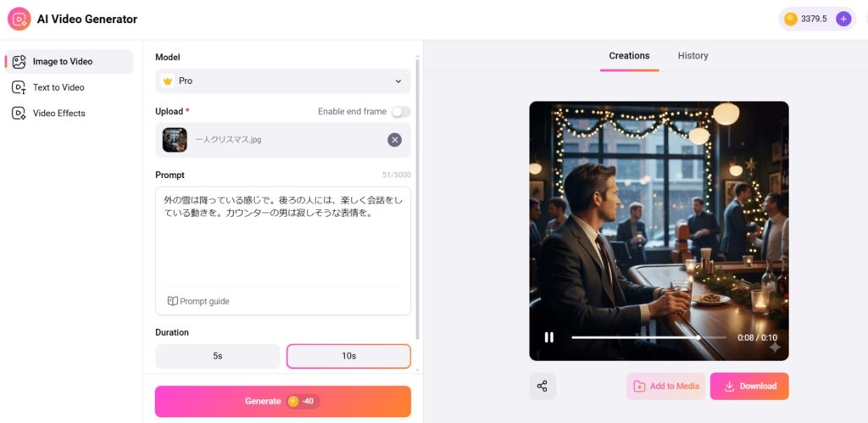Select Image to Video in sidebar

tap(62, 62)
